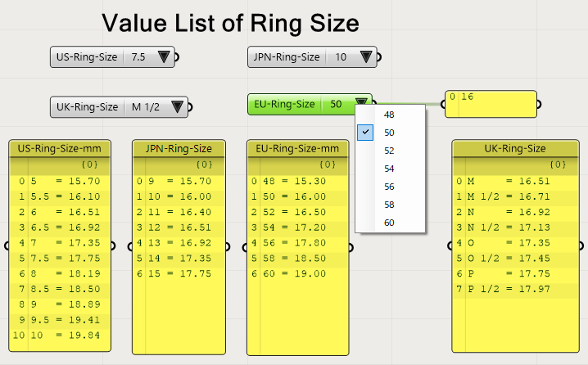Select 52 from the dropdown list
This screenshot has width=588, height=365.
coord(389,151)
